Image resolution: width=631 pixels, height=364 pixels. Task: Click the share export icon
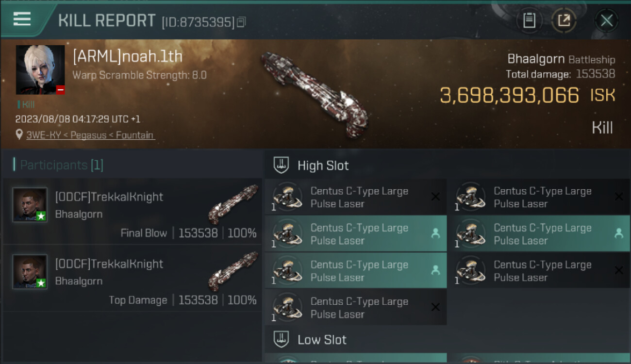tap(564, 20)
